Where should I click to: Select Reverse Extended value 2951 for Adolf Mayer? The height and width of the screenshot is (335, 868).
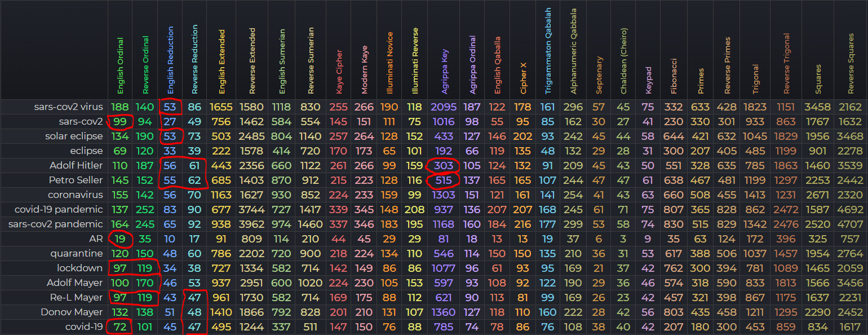[252, 283]
